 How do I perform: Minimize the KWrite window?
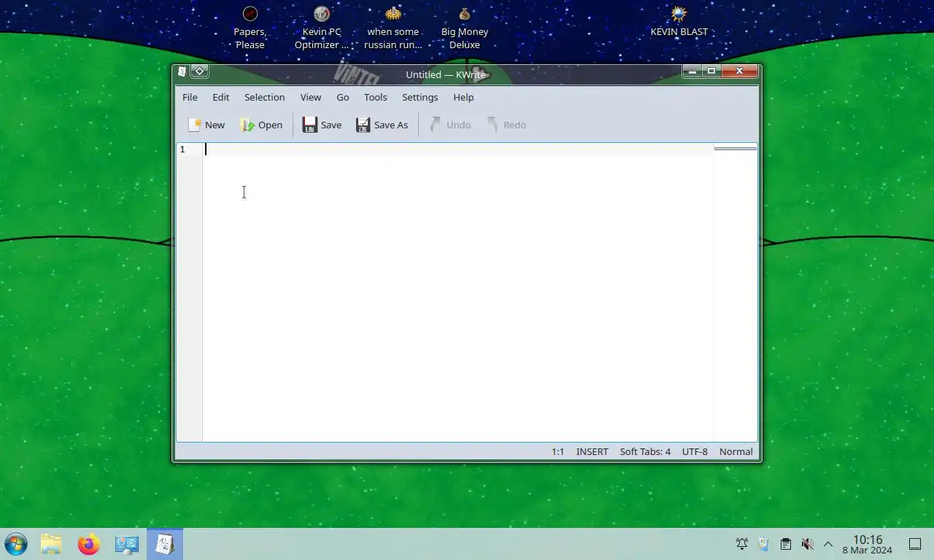click(692, 71)
